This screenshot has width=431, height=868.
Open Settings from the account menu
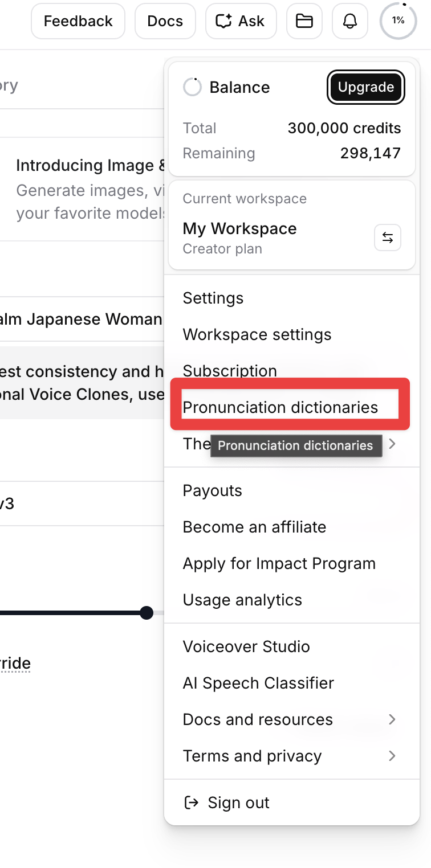click(x=213, y=298)
